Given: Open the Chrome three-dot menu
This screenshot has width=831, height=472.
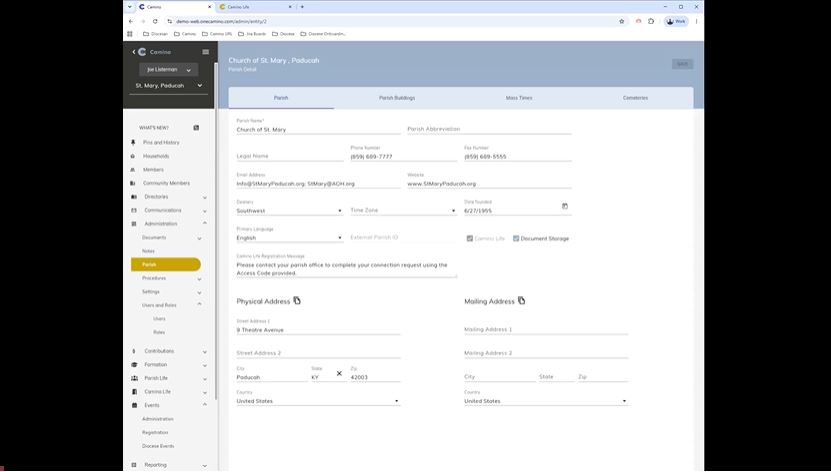Looking at the screenshot, I should [x=696, y=21].
